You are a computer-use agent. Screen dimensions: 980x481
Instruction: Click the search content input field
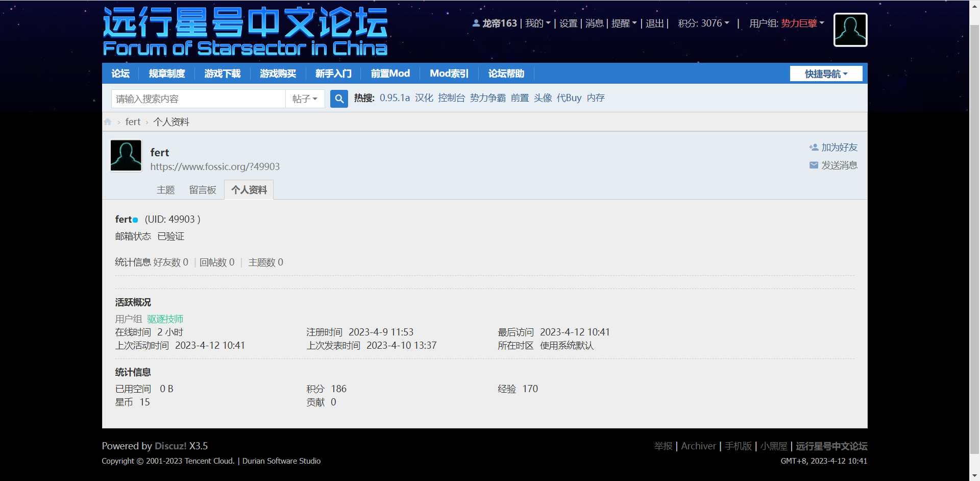coord(198,99)
